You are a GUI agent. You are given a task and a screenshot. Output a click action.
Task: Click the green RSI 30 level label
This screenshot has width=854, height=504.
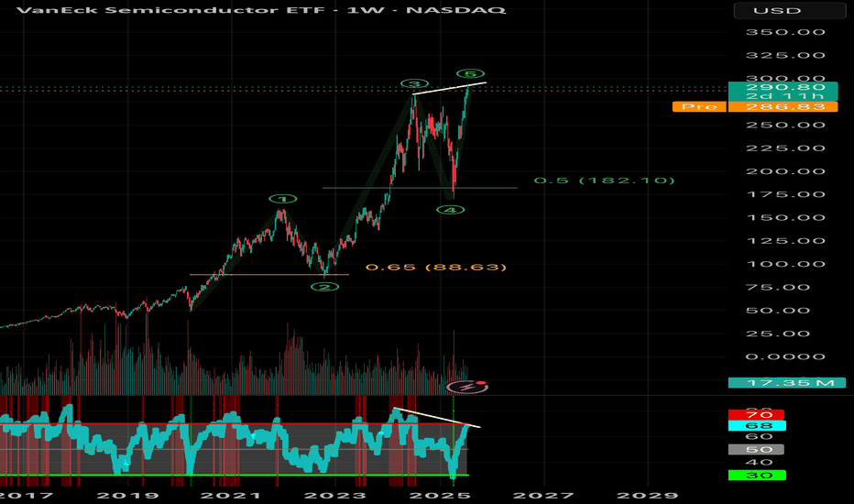pyautogui.click(x=757, y=475)
